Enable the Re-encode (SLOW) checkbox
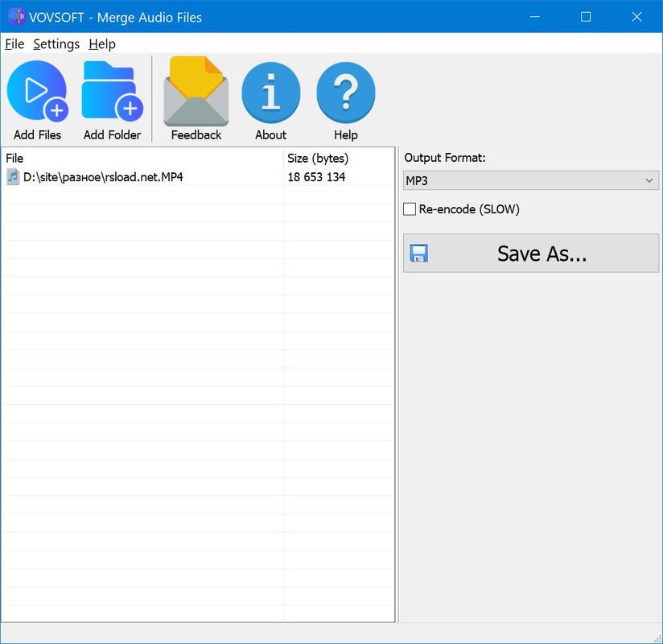Viewport: 663px width, 644px height. click(410, 209)
